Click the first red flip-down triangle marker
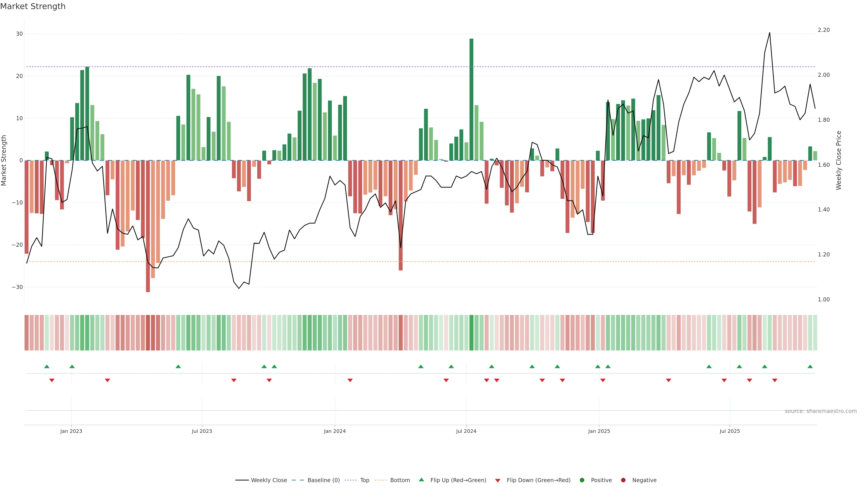Image resolution: width=868 pixels, height=488 pixels. click(52, 380)
